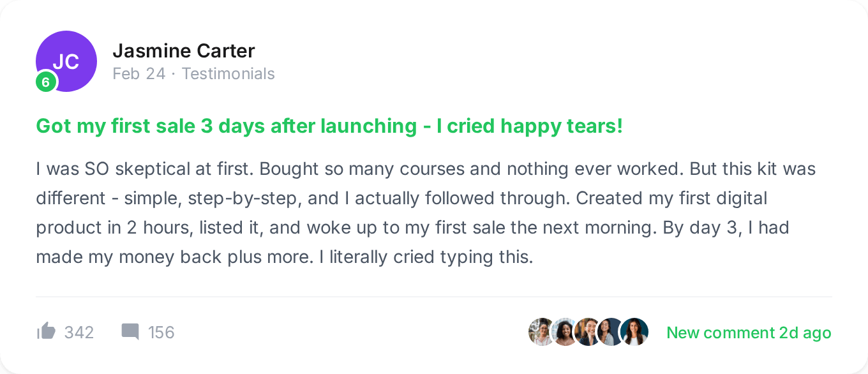Viewport: 868px width, 374px height.
Task: Click the dot separator before Testimonials
Action: click(x=174, y=75)
